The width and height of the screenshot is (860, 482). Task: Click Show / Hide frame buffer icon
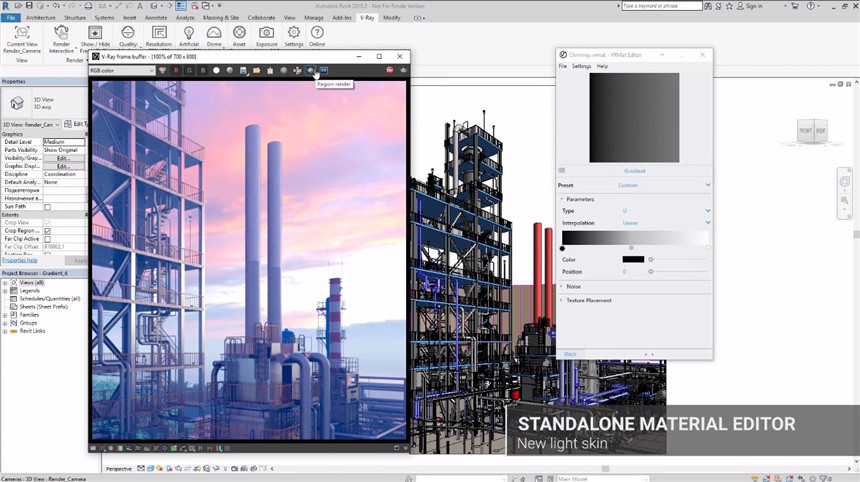95,34
